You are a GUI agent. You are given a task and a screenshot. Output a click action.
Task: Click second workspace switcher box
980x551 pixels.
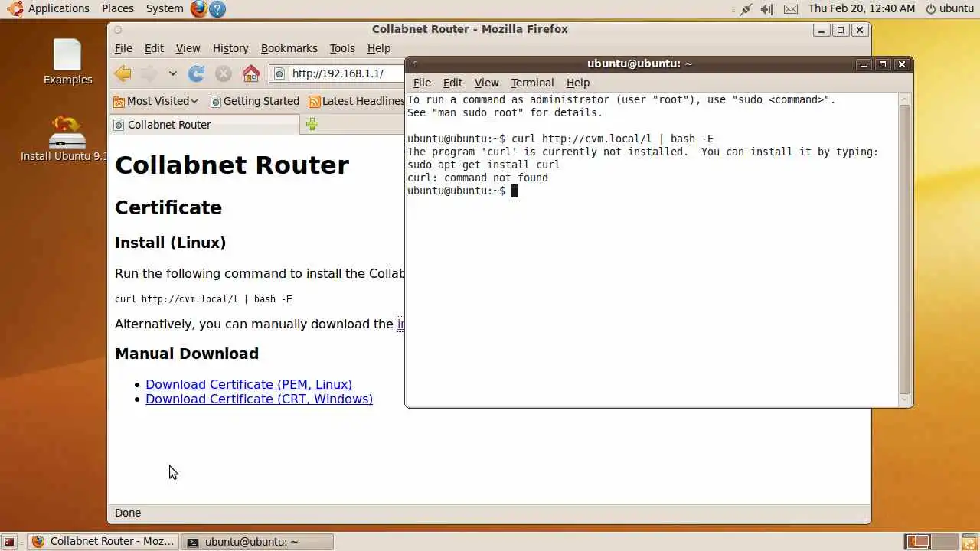coord(943,542)
